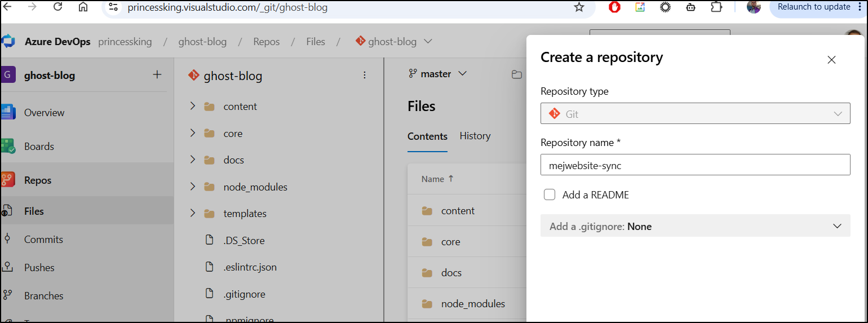Image resolution: width=868 pixels, height=323 pixels.
Task: Open the Add a .gitignore dropdown
Action: [695, 226]
